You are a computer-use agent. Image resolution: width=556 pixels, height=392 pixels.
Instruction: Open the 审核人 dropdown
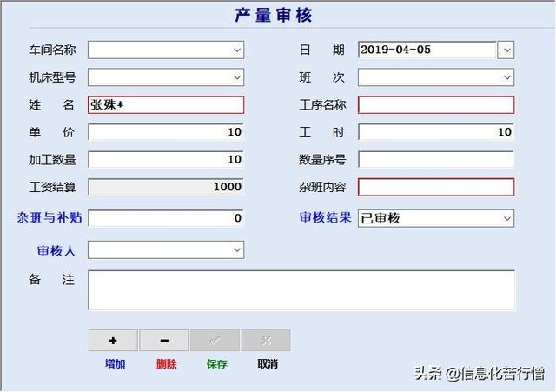click(x=237, y=249)
